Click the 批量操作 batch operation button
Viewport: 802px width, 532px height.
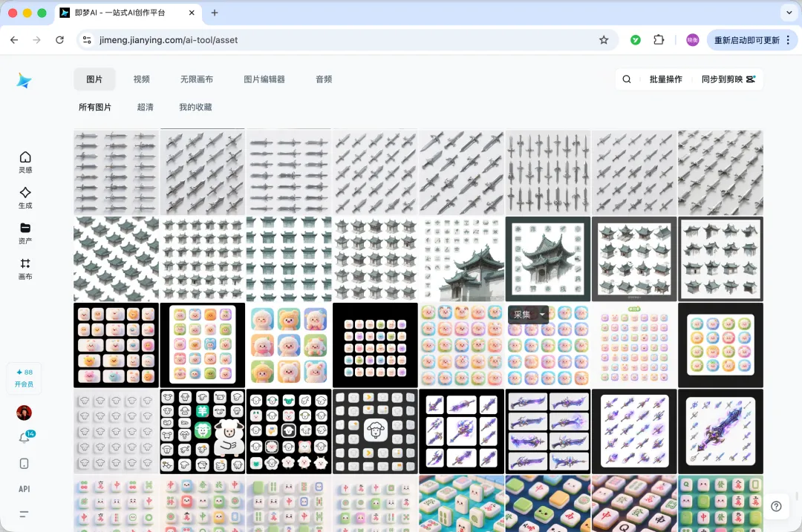(x=666, y=79)
